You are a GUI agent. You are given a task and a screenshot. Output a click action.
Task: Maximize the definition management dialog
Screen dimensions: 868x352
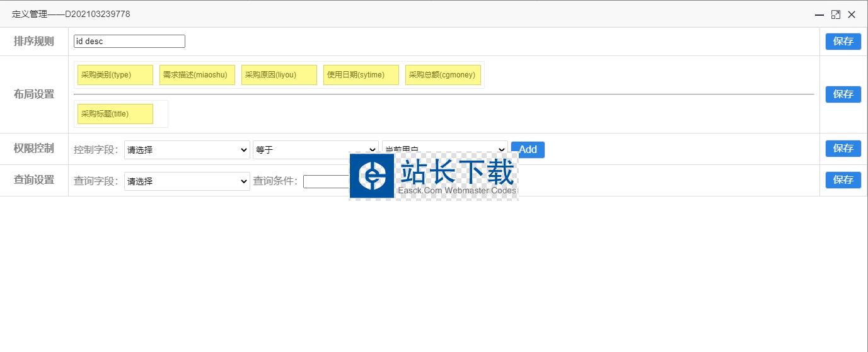point(836,14)
